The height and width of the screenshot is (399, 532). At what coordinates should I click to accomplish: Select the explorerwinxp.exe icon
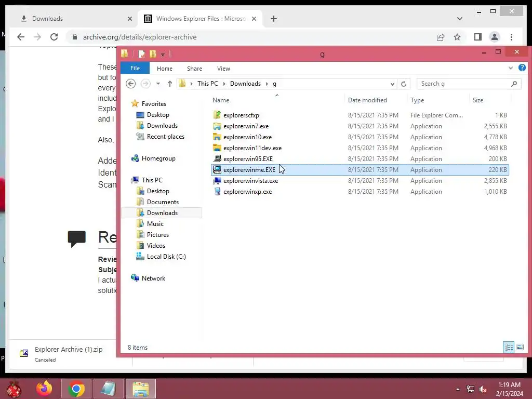[x=217, y=192]
